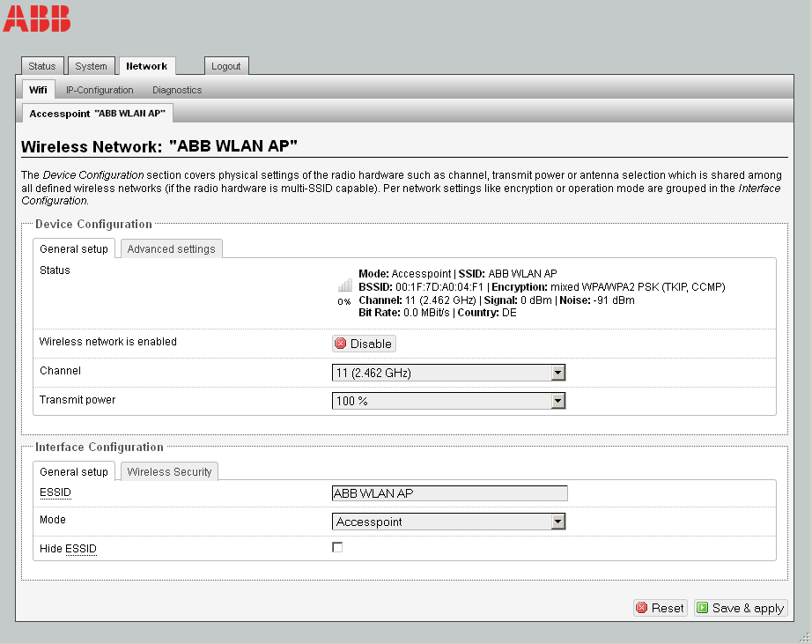Click the red icon on the Disable button
The height and width of the screenshot is (644, 812).
coord(340,344)
